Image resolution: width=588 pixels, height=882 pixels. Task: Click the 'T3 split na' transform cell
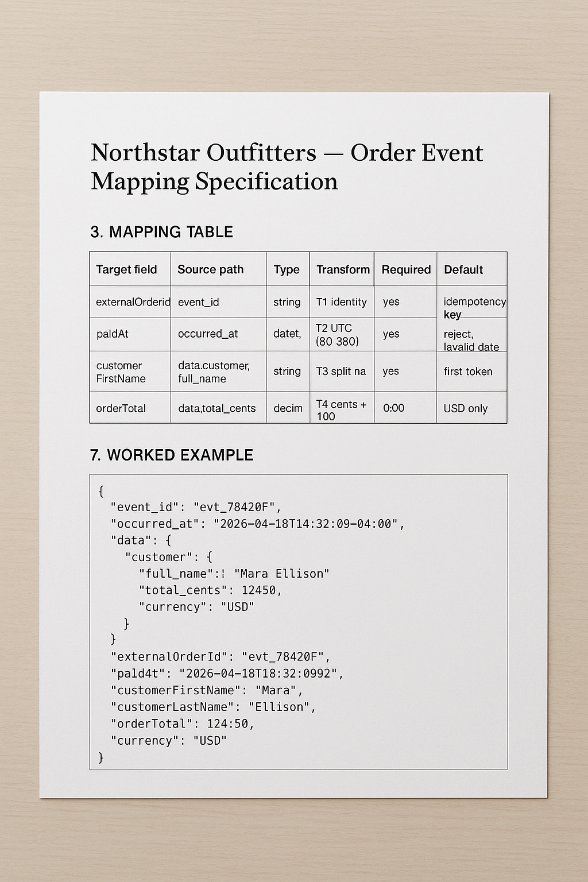pyautogui.click(x=341, y=372)
